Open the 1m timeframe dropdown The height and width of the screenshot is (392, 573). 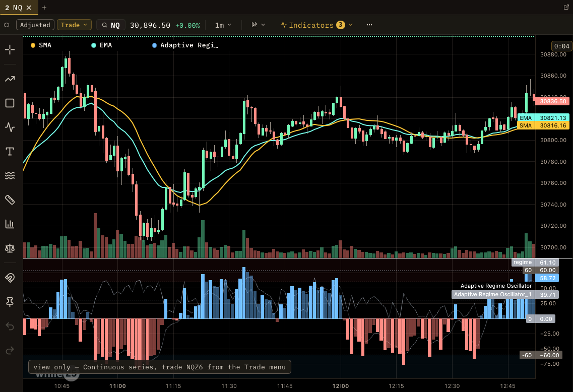[x=223, y=25]
